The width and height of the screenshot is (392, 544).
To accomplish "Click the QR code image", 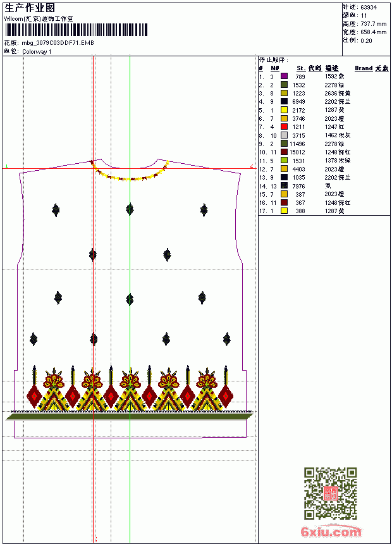I will 330,493.
